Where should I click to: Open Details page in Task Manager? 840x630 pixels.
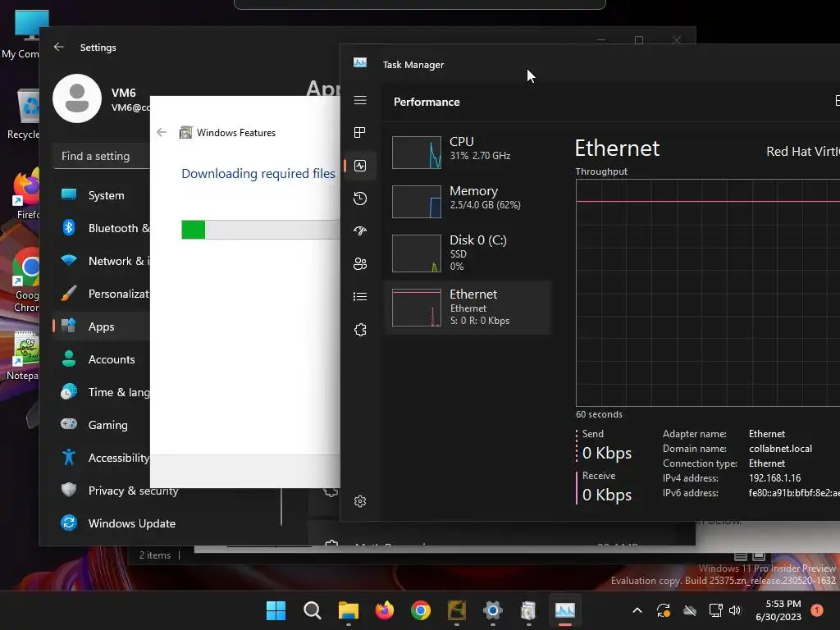pyautogui.click(x=360, y=296)
